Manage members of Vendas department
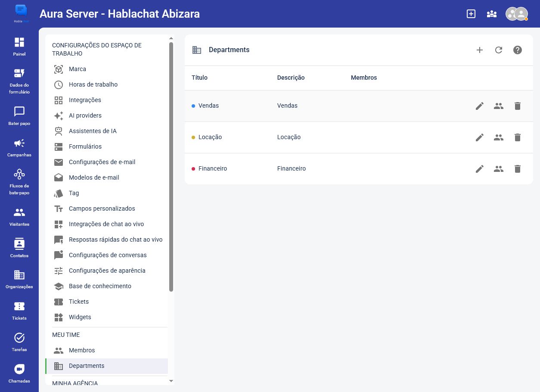Viewport: 540px width, 392px height. [499, 106]
